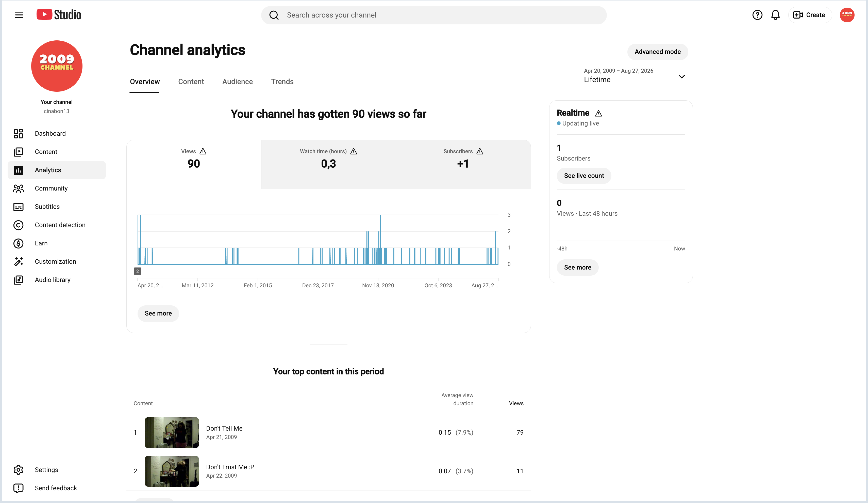Screen dimensions: 868x503
Task: Click the Customization magic wand icon
Action: tap(18, 261)
